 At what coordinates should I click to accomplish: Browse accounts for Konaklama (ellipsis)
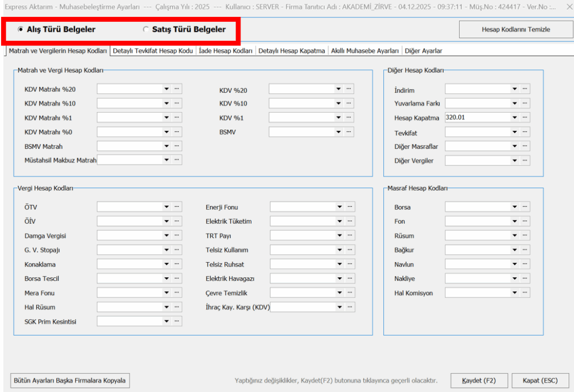[x=177, y=264]
